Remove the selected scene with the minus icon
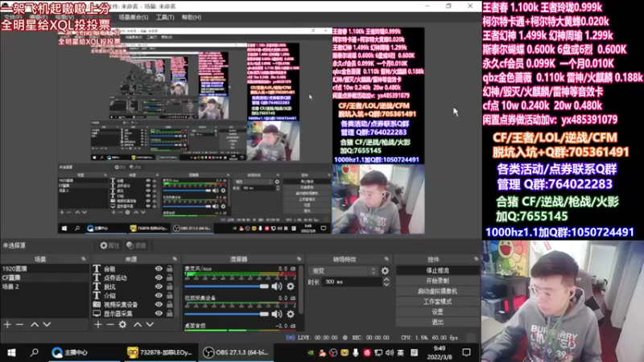 [19, 324]
